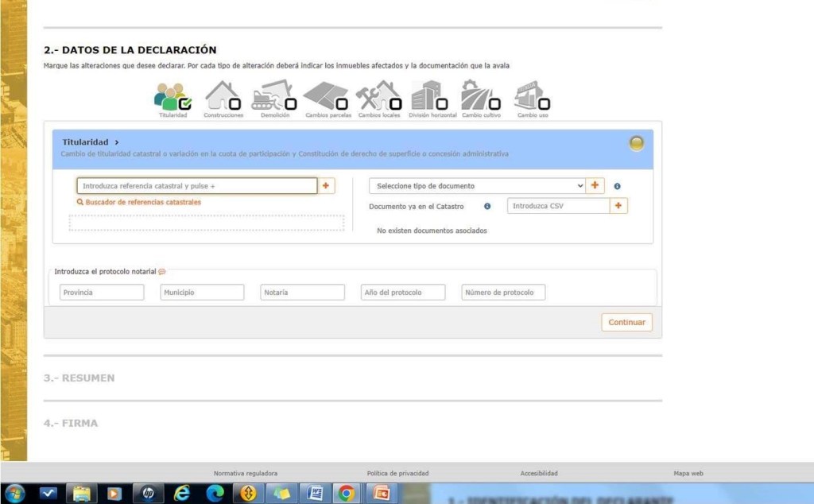Enable the Construcciones alteration type
Viewport: 814px width, 504px height.
tap(223, 96)
